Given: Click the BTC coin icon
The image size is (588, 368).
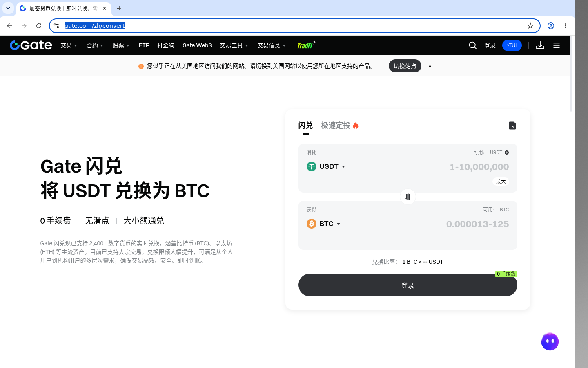Looking at the screenshot, I should pyautogui.click(x=312, y=224).
